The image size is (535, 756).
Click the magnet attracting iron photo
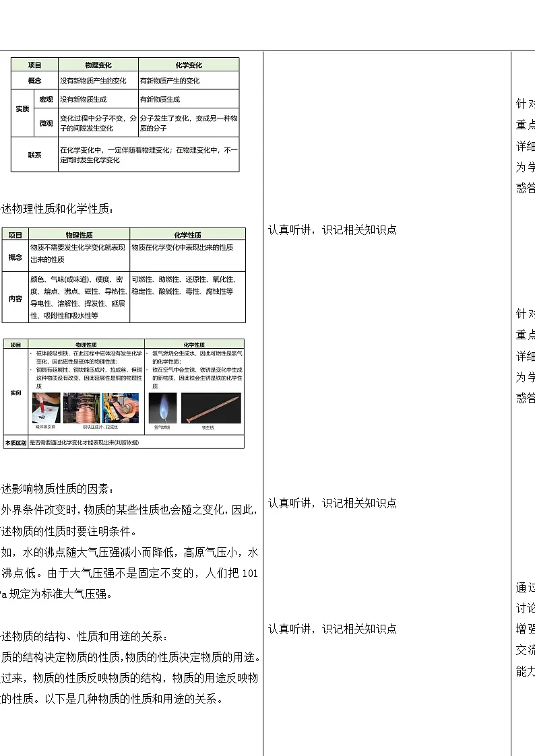coord(46,408)
